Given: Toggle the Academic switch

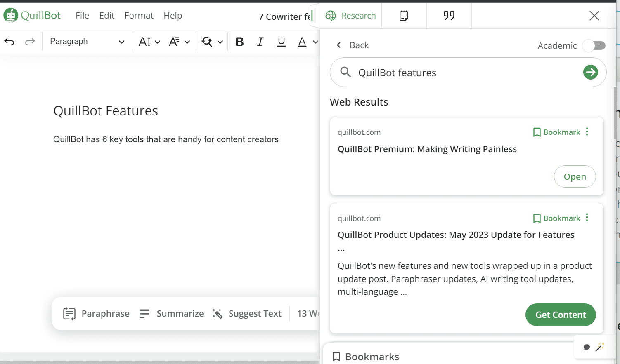Looking at the screenshot, I should point(594,45).
